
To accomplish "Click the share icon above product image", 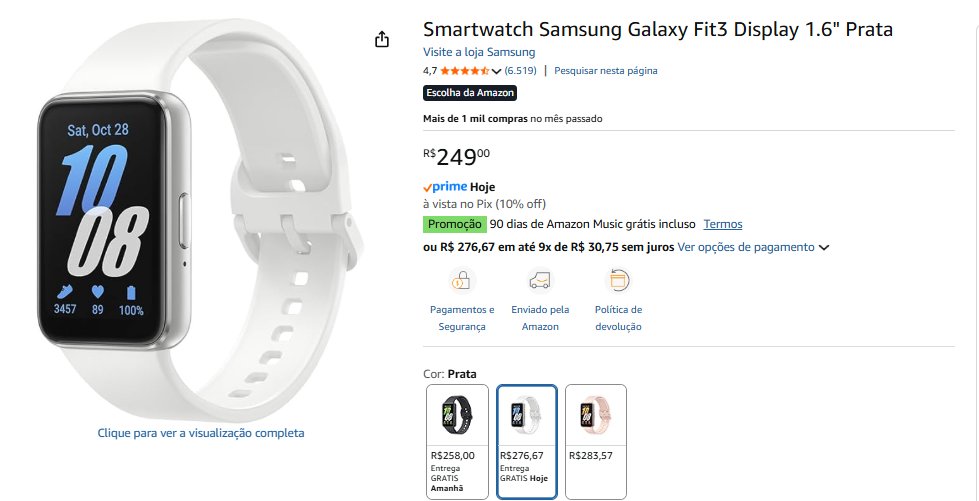I will pyautogui.click(x=381, y=40).
